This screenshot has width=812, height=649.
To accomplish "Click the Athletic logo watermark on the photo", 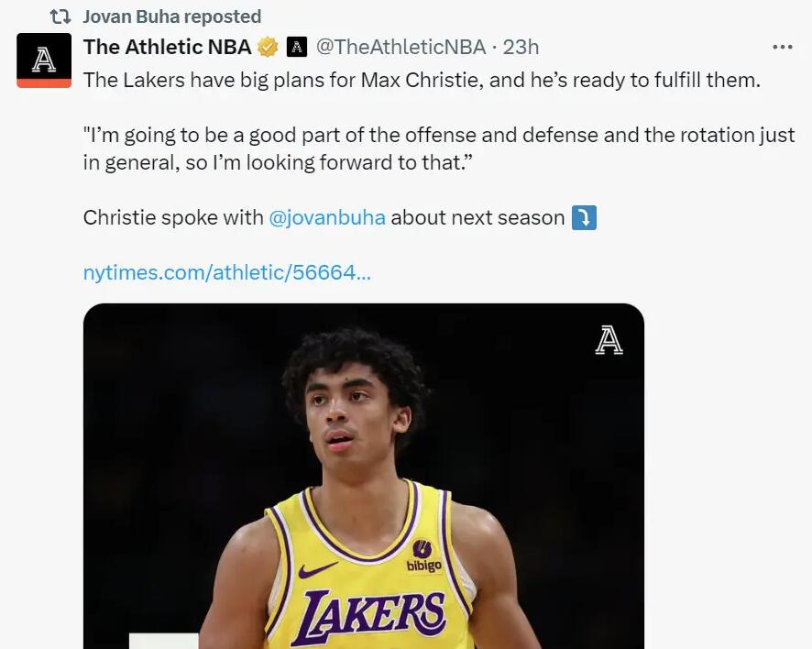I will pyautogui.click(x=609, y=340).
